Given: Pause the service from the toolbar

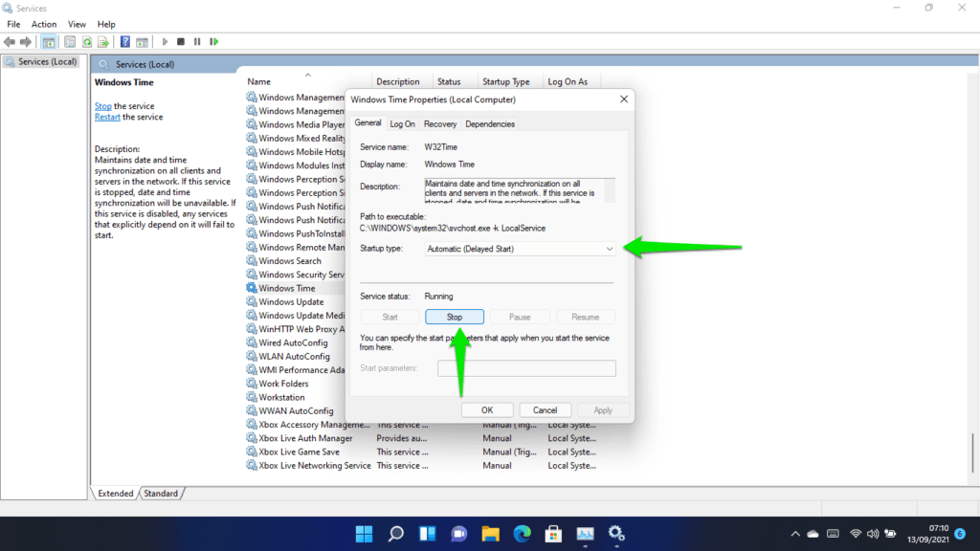Looking at the screenshot, I should click(198, 41).
